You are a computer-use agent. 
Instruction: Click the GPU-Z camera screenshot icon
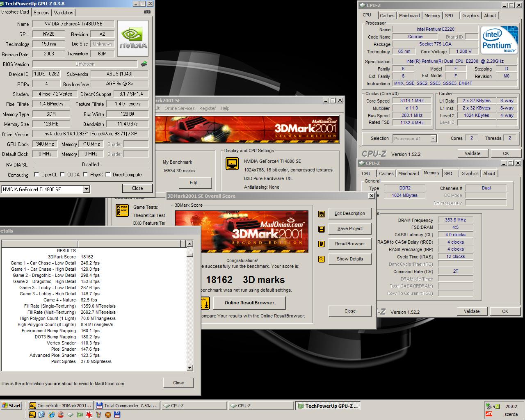coord(147,12)
